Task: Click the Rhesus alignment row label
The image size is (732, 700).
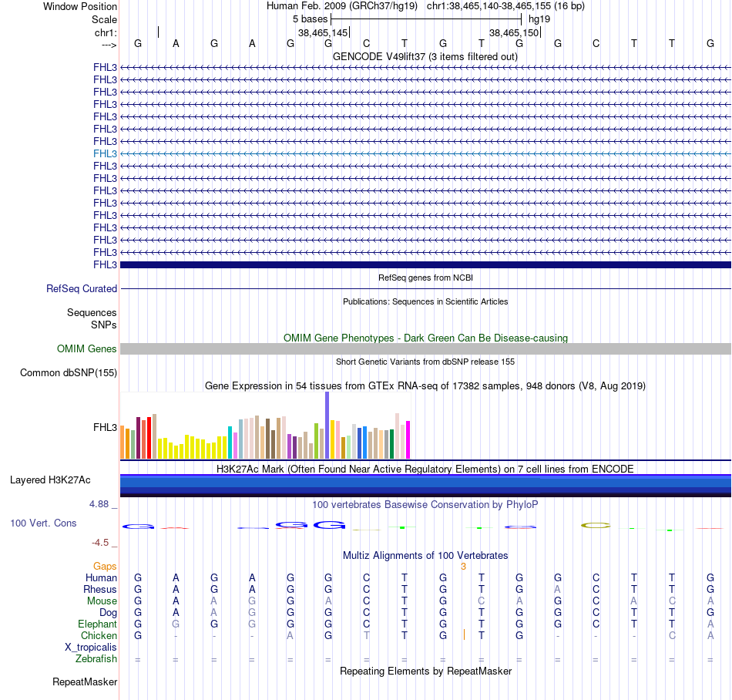Action: tap(100, 589)
